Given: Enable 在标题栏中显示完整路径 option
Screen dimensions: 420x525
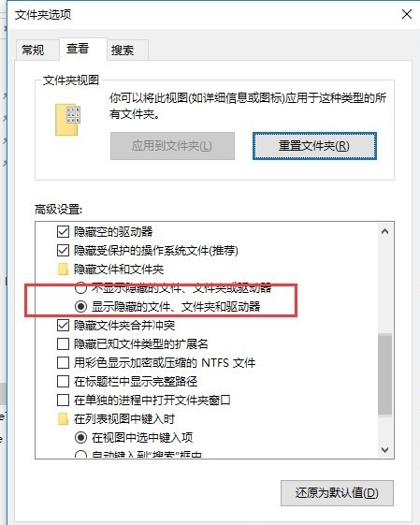Looking at the screenshot, I should pyautogui.click(x=63, y=382).
